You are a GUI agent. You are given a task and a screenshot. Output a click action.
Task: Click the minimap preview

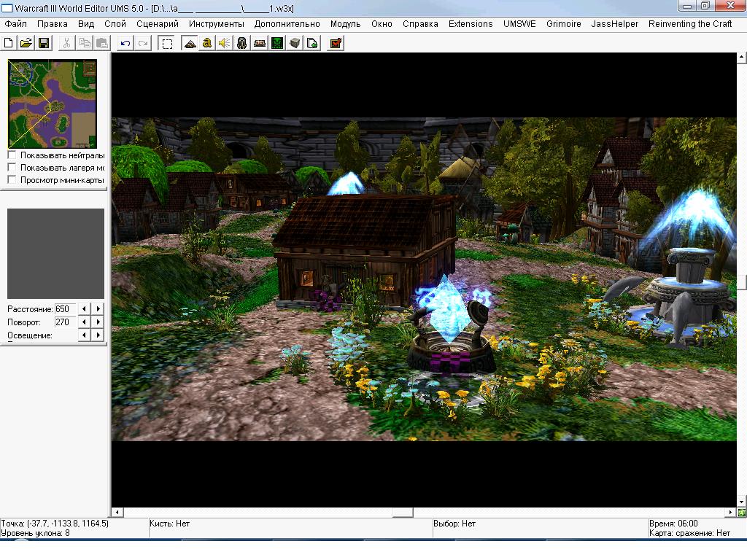53,104
